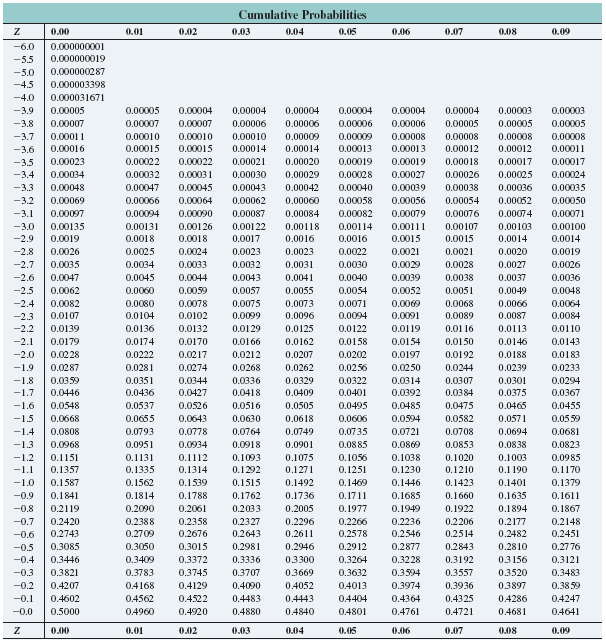
Task: Select the value 0.0179 in row −2.1
Action: [x=65, y=342]
